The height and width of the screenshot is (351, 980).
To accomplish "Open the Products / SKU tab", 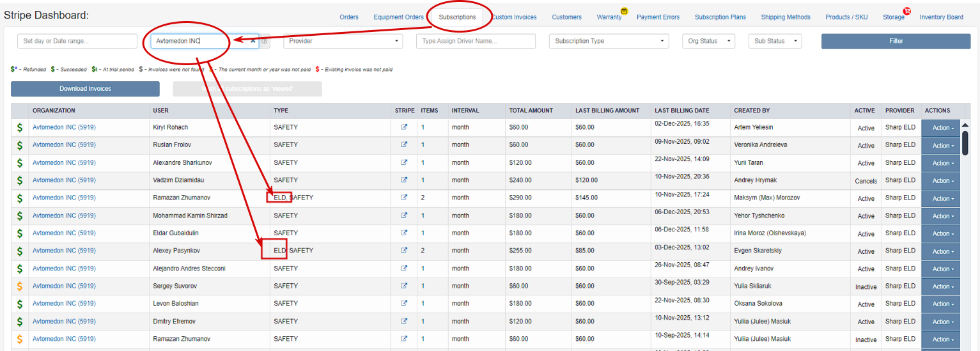I will 847,17.
